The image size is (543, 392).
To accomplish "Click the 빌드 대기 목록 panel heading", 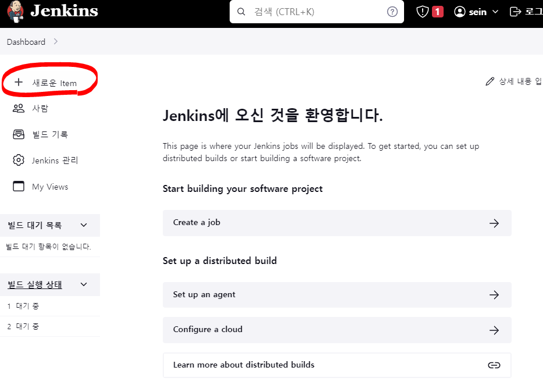I will (35, 225).
